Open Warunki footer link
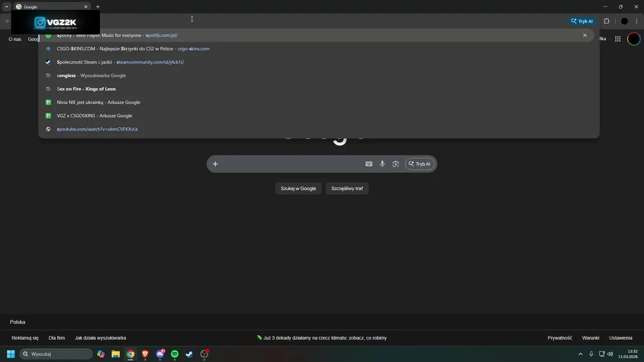 point(591,338)
